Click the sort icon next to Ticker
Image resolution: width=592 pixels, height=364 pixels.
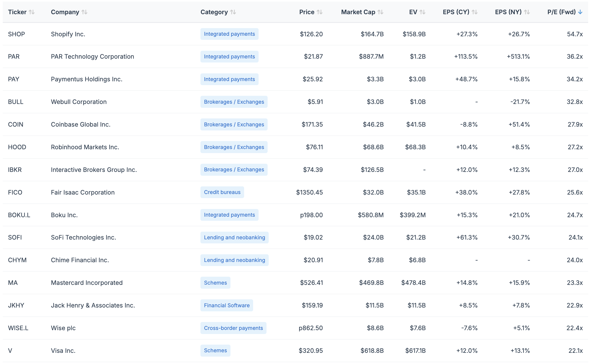pos(32,12)
